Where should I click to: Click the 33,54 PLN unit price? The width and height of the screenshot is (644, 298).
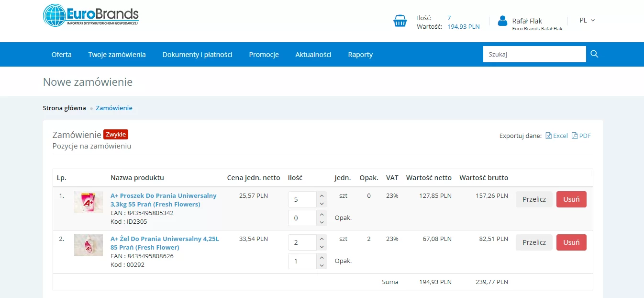[x=254, y=239]
